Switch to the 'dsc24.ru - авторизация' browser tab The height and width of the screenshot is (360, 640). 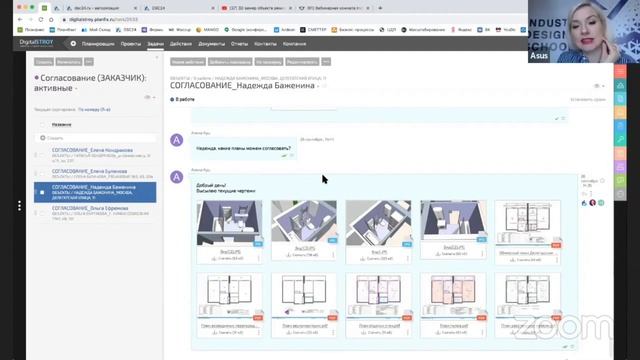pyautogui.click(x=97, y=8)
